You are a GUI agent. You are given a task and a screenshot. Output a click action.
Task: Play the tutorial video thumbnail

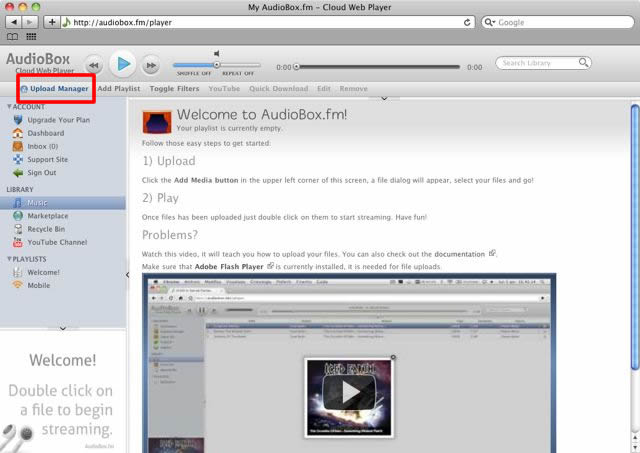click(x=349, y=391)
